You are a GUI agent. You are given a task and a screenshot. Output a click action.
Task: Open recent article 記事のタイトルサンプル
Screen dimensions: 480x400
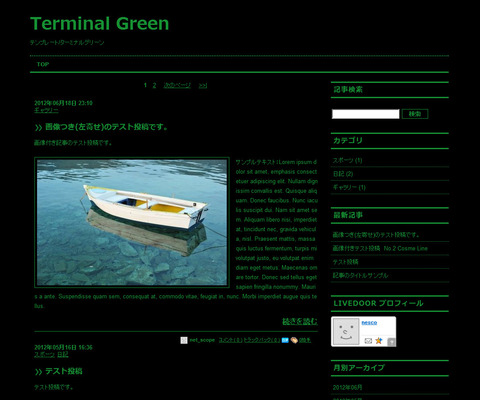(360, 276)
